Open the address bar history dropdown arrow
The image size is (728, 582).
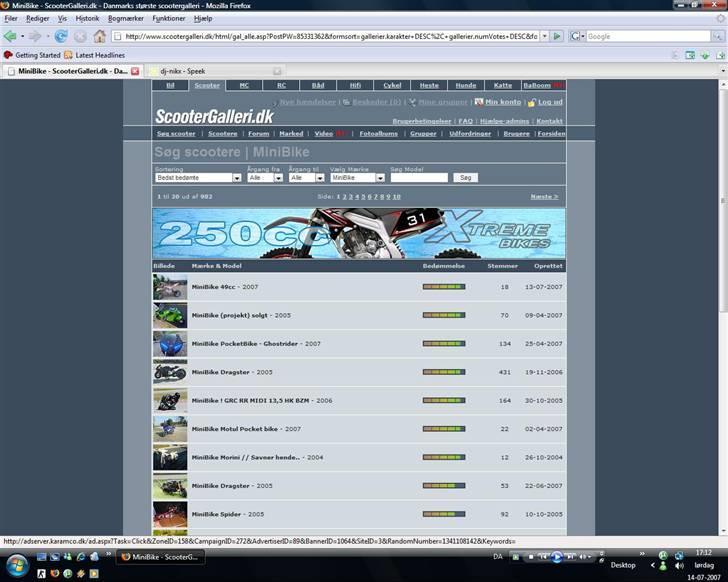pos(545,36)
